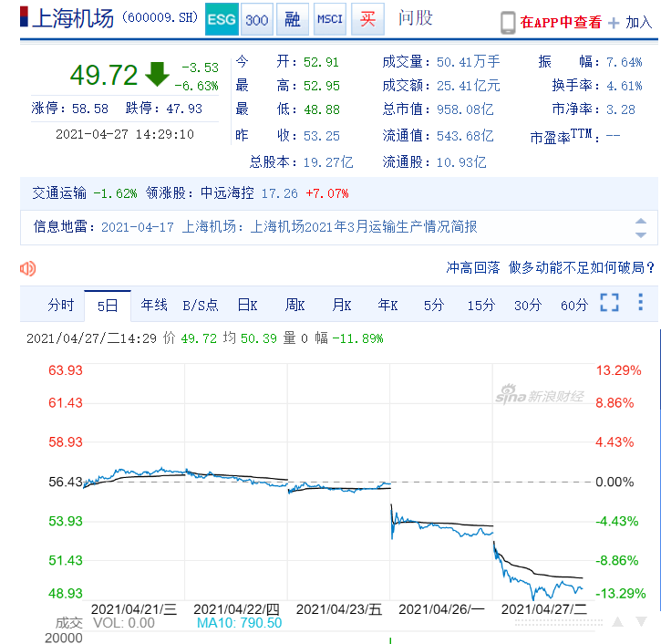This screenshot has height=644, width=661.
Task: Click the 2021/04/21/三 date label
Action: pos(134,609)
